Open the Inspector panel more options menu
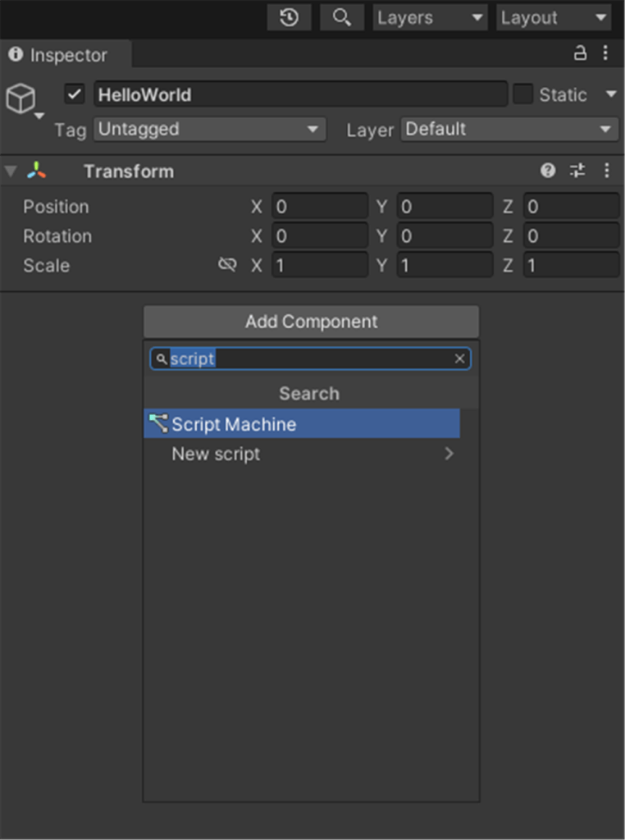Image resolution: width=625 pixels, height=840 pixels. [605, 53]
